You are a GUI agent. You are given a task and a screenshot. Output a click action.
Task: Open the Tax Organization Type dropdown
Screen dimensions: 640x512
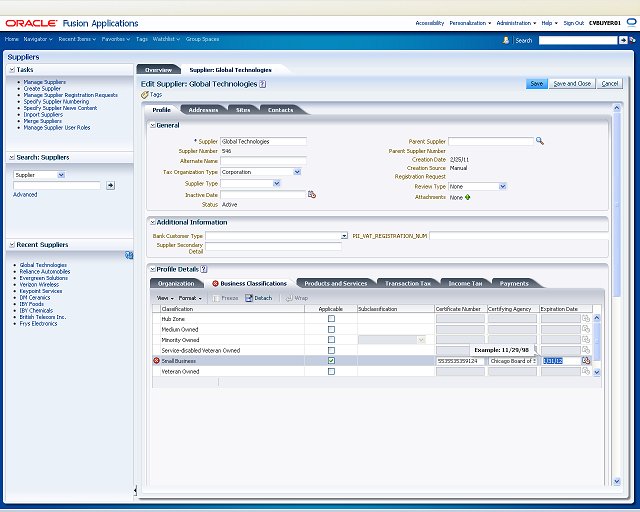click(x=297, y=172)
